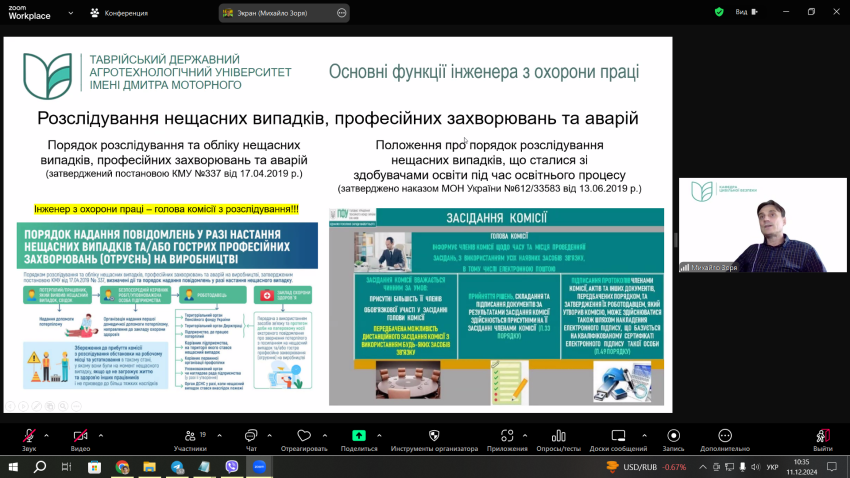The height and width of the screenshot is (478, 850).
Task: Open more options on shared screen tab
Action: pyautogui.click(x=342, y=13)
